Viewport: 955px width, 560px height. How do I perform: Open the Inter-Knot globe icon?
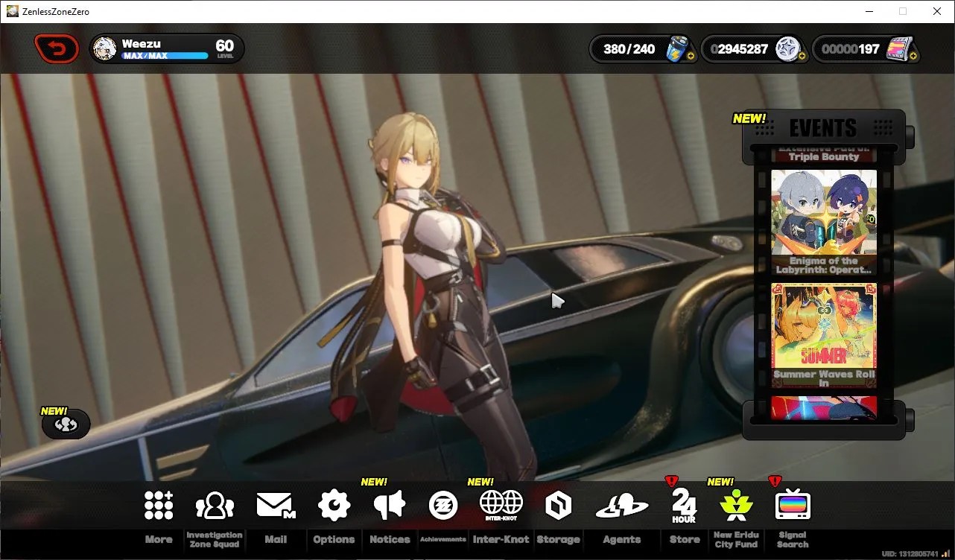point(501,505)
